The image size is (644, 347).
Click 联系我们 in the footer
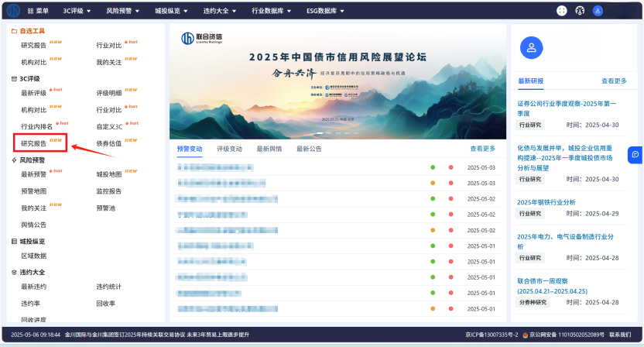[x=620, y=335]
